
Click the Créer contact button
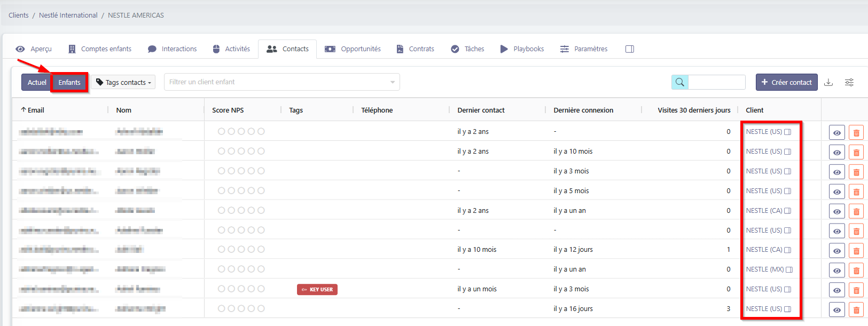[x=786, y=82]
